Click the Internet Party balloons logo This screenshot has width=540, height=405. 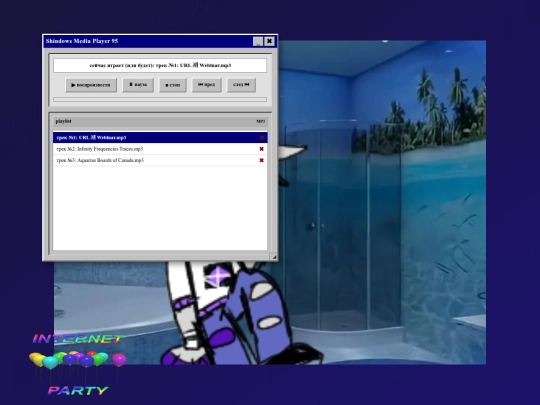pos(78,364)
